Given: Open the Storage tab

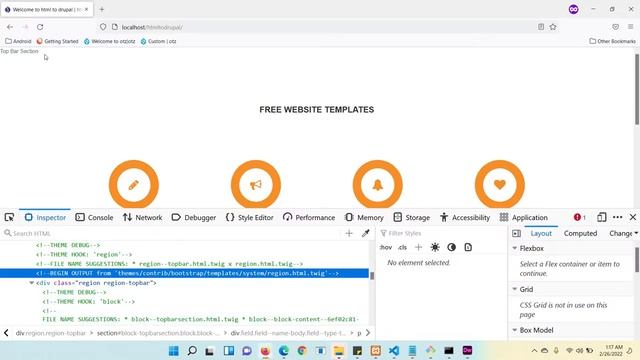Looking at the screenshot, I should click(411, 217).
